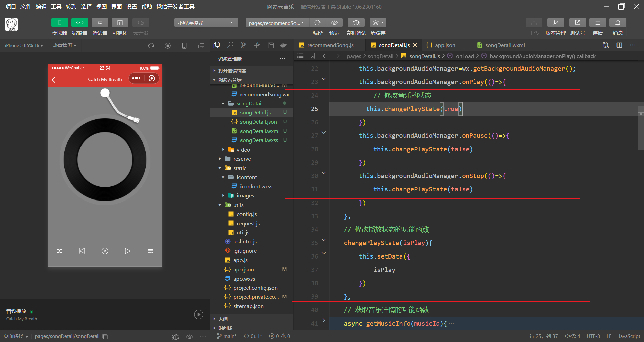Click the simulator stop icon
The image size is (644, 342).
168,46
